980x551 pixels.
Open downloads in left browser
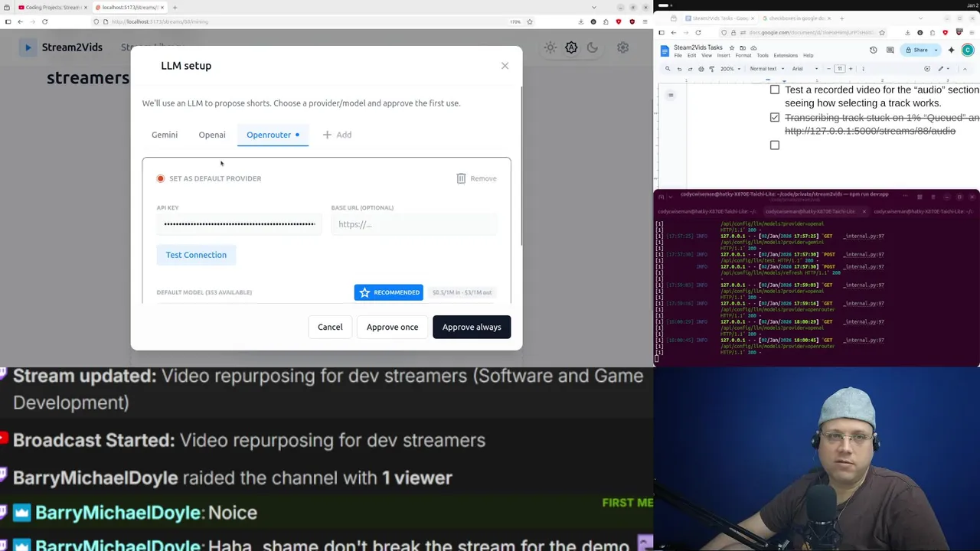pos(581,21)
